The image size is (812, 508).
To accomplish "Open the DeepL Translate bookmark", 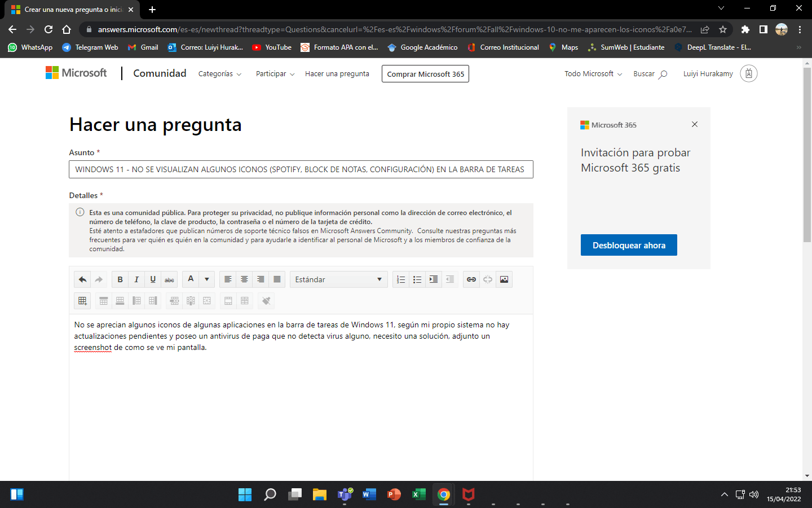I will [713, 47].
